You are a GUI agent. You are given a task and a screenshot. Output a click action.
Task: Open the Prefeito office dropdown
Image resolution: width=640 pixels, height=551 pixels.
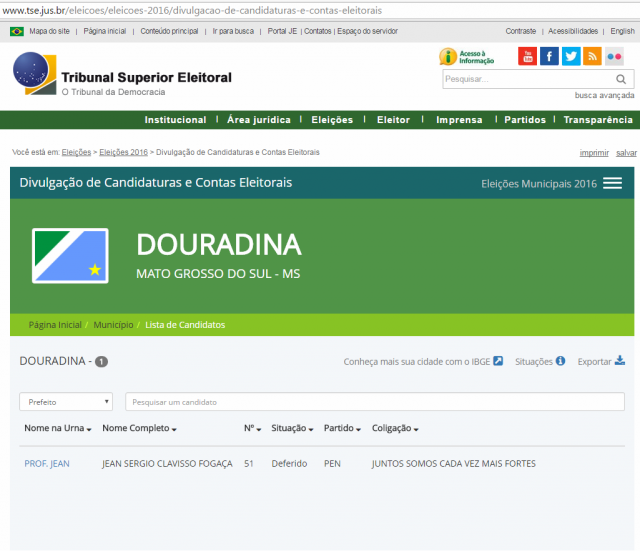66,402
